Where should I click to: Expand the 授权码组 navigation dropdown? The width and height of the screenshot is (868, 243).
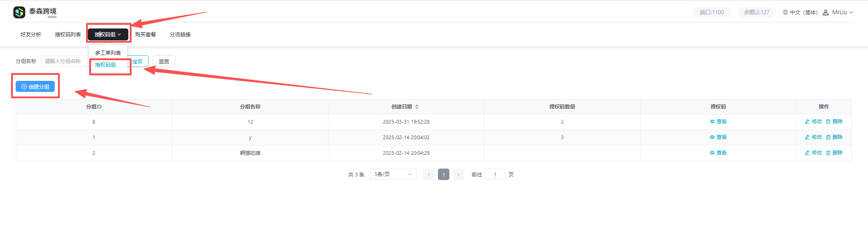pos(108,34)
